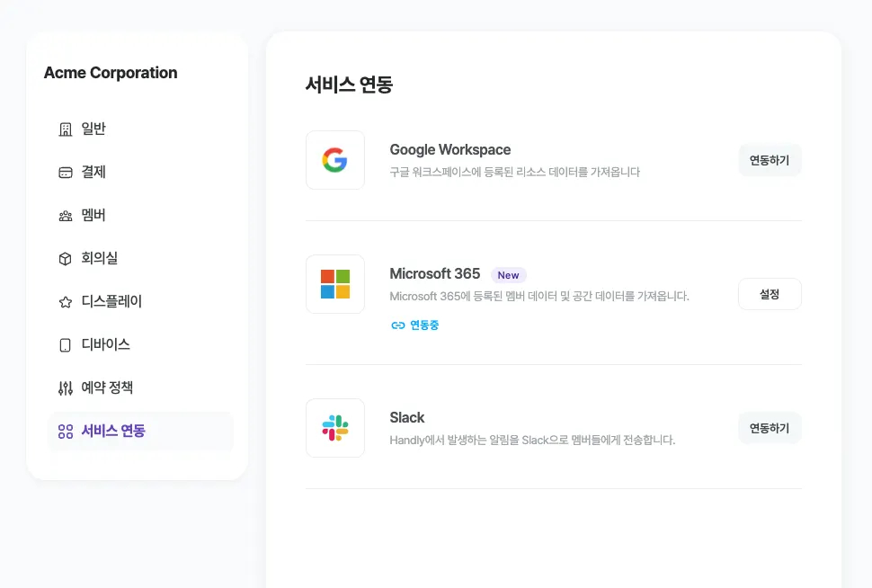872x588 pixels.
Task: Open 예약 정책 in the sidebar
Action: [141, 388]
